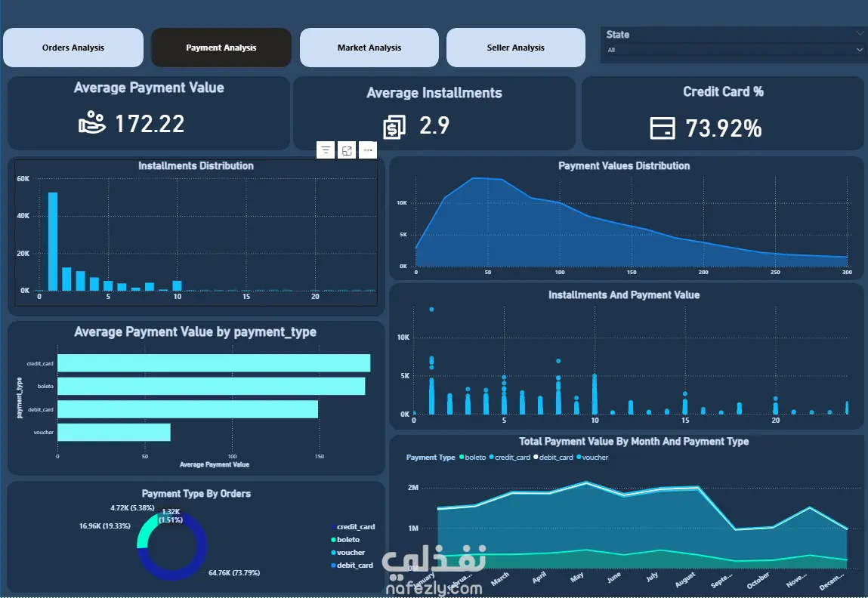Click the tallest bar in Installments Distribution
This screenshot has width=868, height=598.
[53, 241]
